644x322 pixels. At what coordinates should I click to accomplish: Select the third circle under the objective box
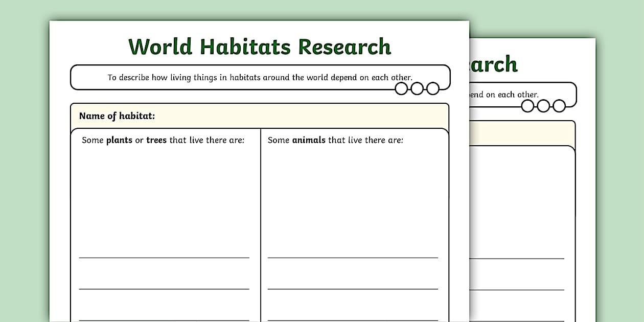pyautogui.click(x=433, y=87)
